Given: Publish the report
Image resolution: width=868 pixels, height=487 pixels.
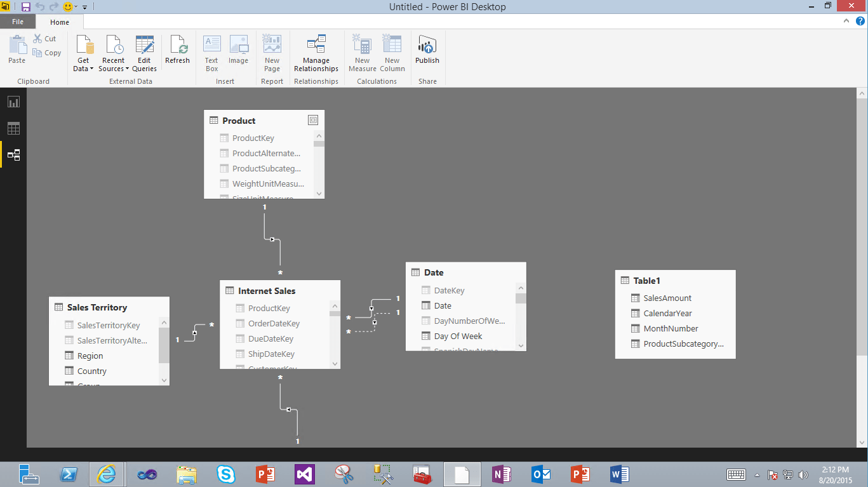Looking at the screenshot, I should [427, 50].
